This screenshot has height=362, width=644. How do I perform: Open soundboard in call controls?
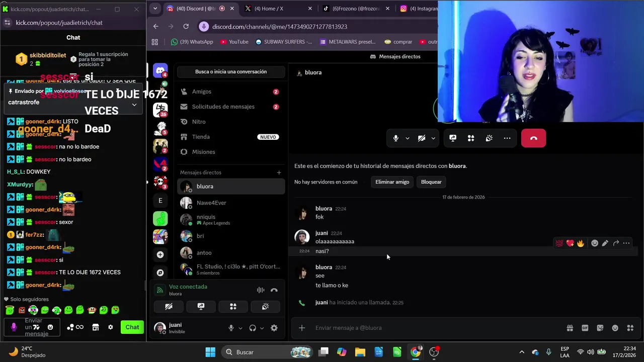tap(489, 138)
